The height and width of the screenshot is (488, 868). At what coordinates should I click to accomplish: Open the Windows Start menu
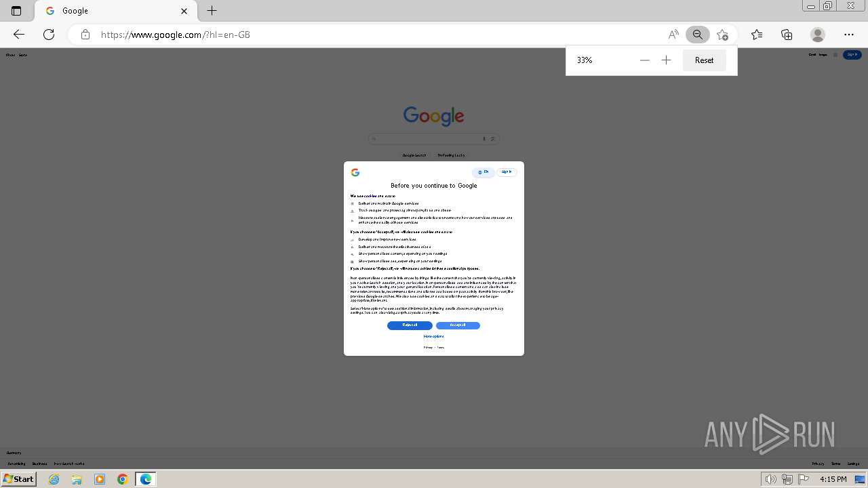pos(18,479)
